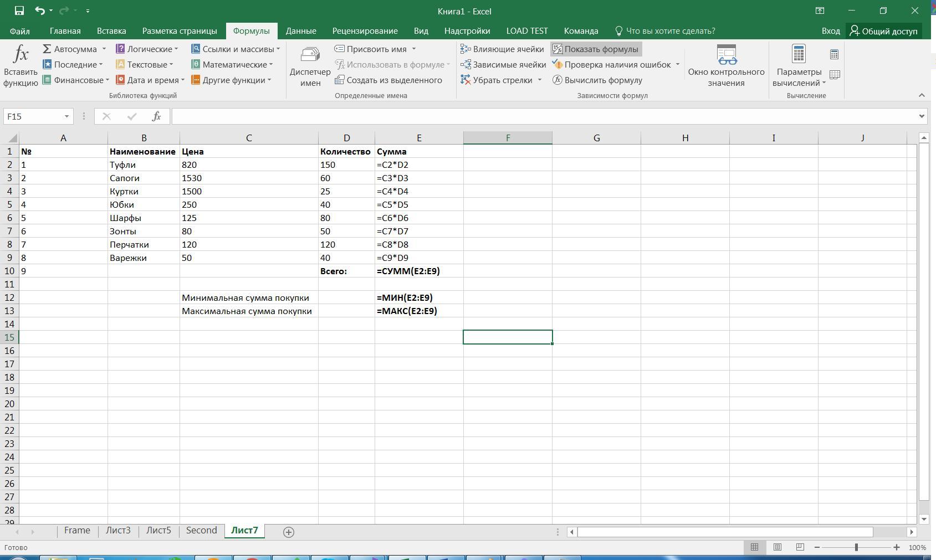This screenshot has width=936, height=560.
Task: Click the new sheet plus icon
Action: click(x=288, y=532)
